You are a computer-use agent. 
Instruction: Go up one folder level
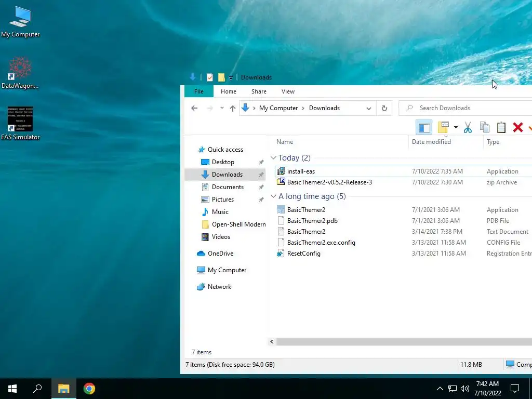pos(232,108)
